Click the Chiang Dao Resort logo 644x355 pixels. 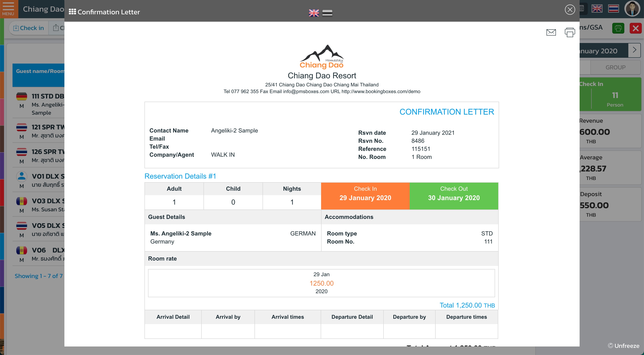[322, 57]
